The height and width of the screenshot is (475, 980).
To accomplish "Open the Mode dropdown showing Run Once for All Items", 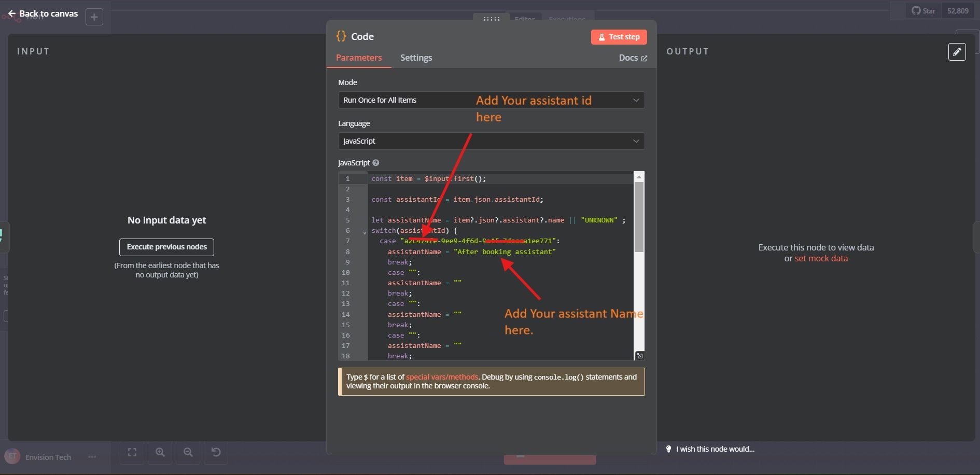I will (x=491, y=100).
